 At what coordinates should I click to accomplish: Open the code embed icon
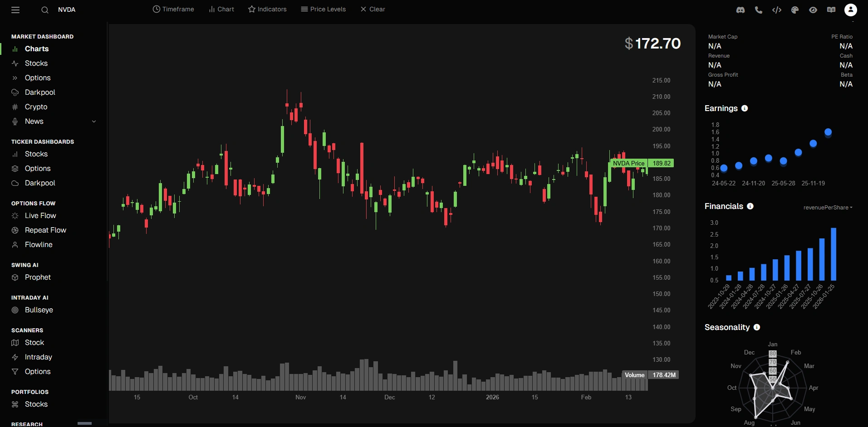(x=777, y=10)
